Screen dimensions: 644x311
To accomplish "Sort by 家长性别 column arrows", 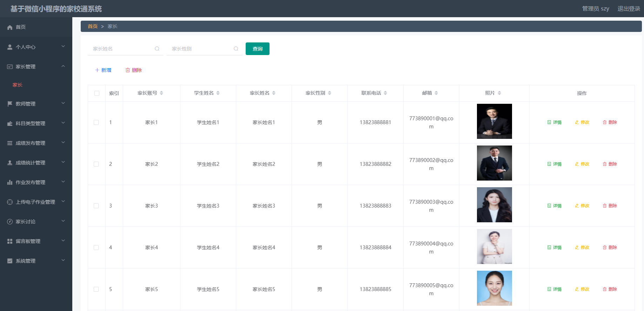I will pyautogui.click(x=330, y=93).
